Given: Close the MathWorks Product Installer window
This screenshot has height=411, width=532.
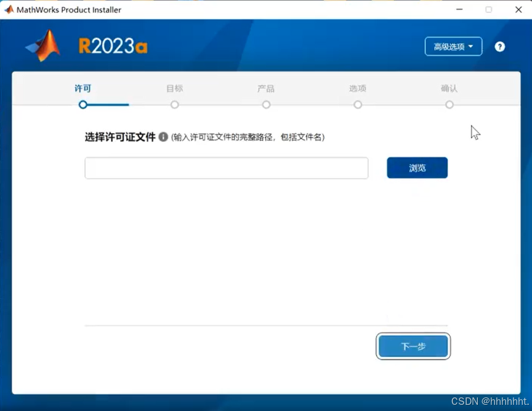Looking at the screenshot, I should (x=518, y=9).
